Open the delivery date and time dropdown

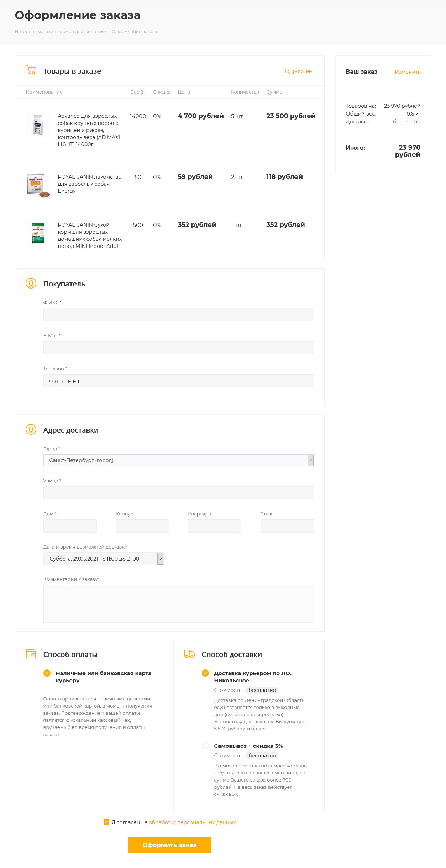(x=103, y=559)
